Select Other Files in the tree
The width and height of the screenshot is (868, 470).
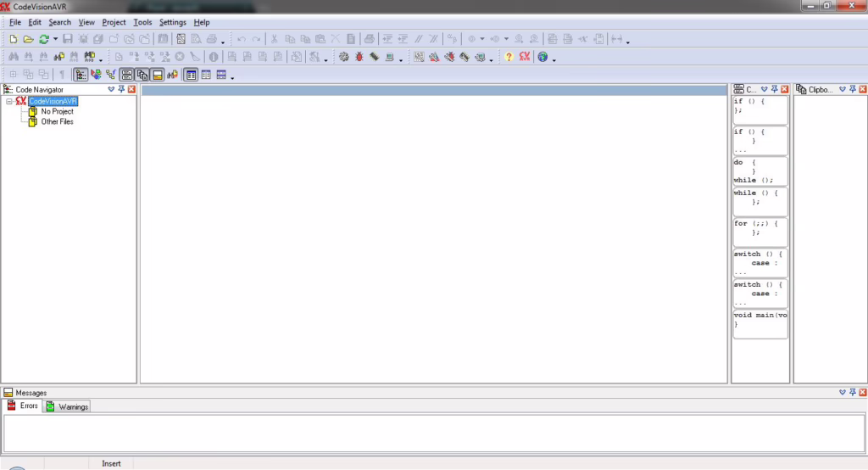[x=57, y=122]
